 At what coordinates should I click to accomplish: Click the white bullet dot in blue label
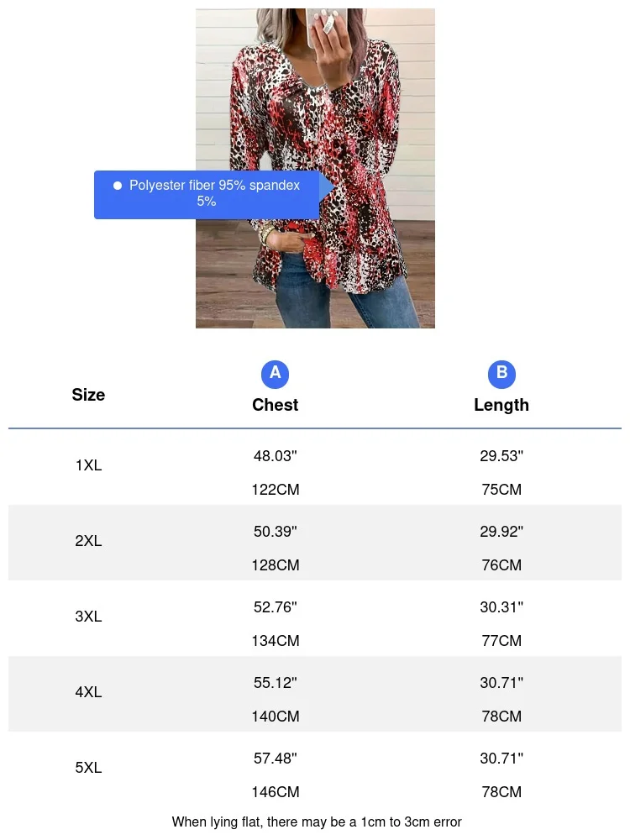118,186
